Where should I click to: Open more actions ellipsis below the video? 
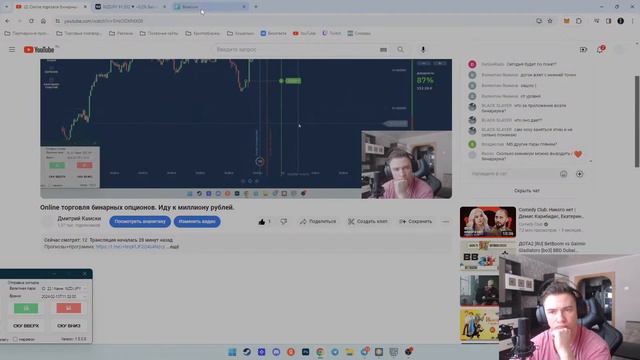click(x=446, y=222)
